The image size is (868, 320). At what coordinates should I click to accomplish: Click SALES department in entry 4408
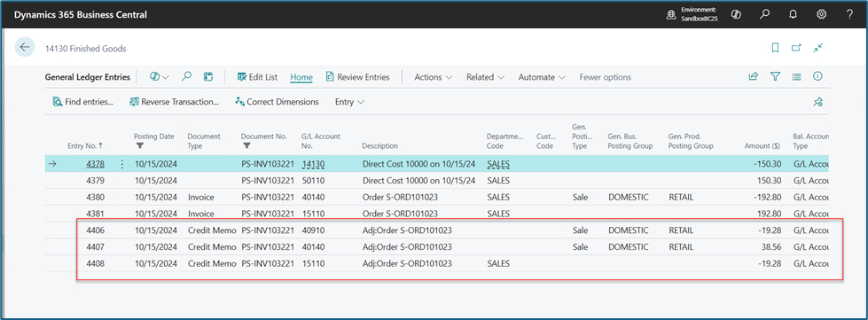(498, 263)
